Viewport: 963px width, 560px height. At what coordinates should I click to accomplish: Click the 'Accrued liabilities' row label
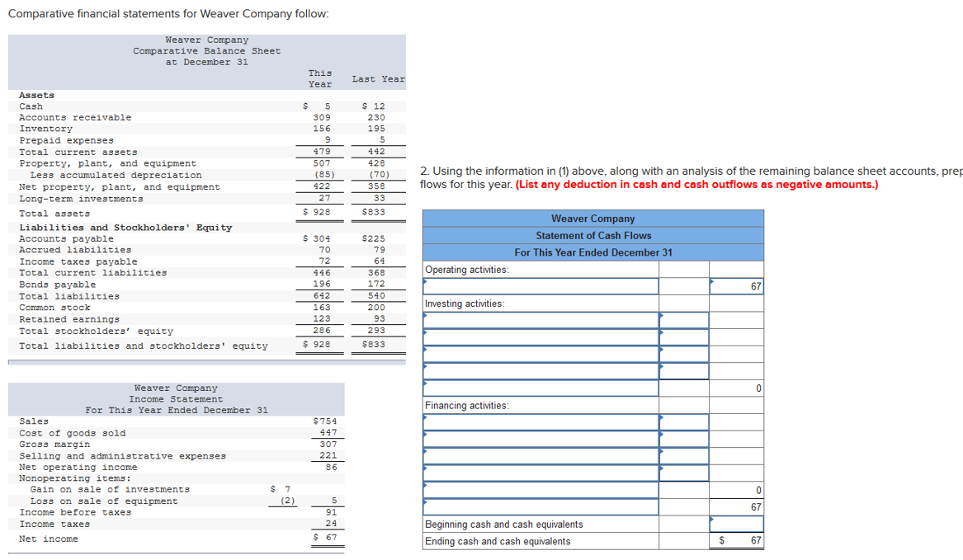click(75, 250)
